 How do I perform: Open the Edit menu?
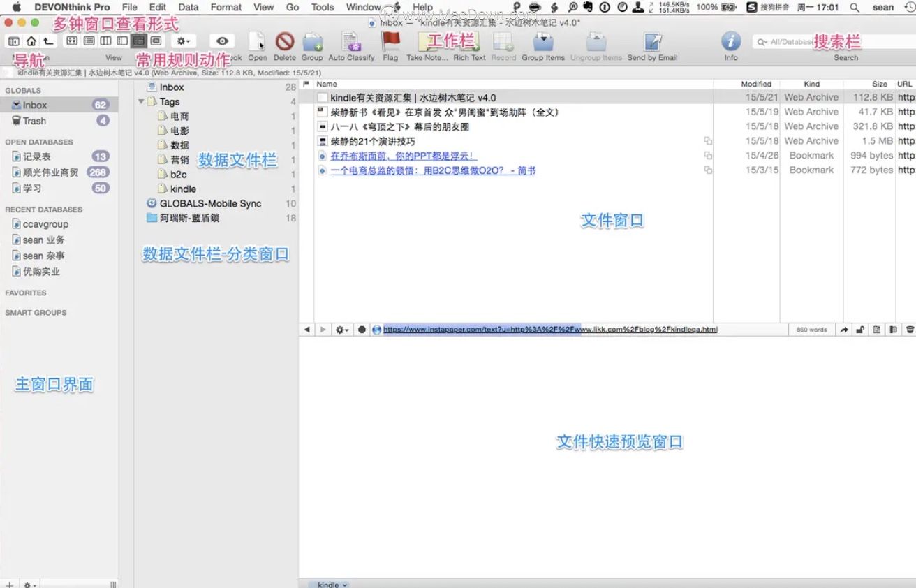click(158, 7)
